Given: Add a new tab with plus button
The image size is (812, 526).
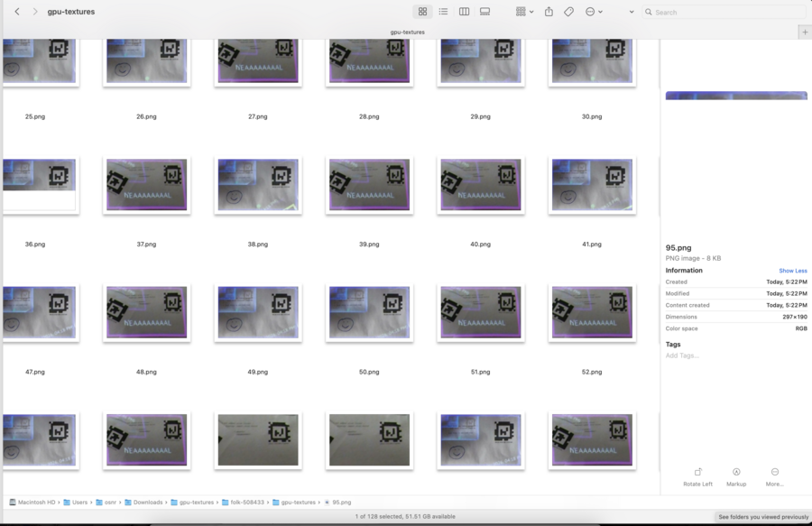Looking at the screenshot, I should 805,32.
